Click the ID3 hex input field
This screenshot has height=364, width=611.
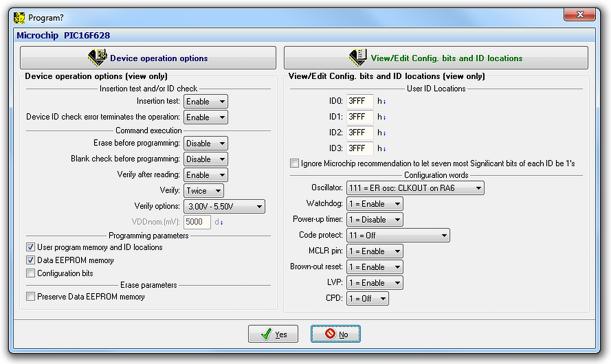coord(359,148)
